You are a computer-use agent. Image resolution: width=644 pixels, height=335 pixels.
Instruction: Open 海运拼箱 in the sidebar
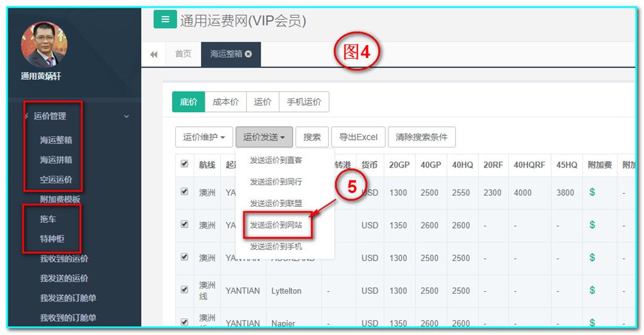[x=56, y=160]
